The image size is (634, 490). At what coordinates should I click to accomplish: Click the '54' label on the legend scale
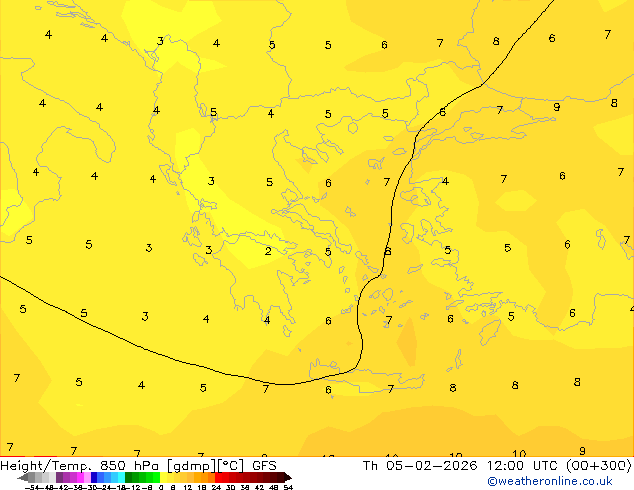pyautogui.click(x=288, y=487)
